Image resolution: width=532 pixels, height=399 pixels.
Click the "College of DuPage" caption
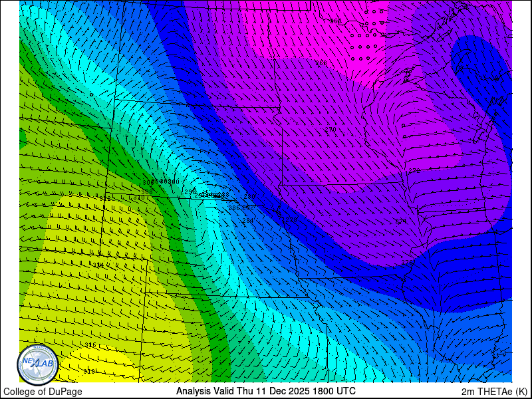[43, 392]
